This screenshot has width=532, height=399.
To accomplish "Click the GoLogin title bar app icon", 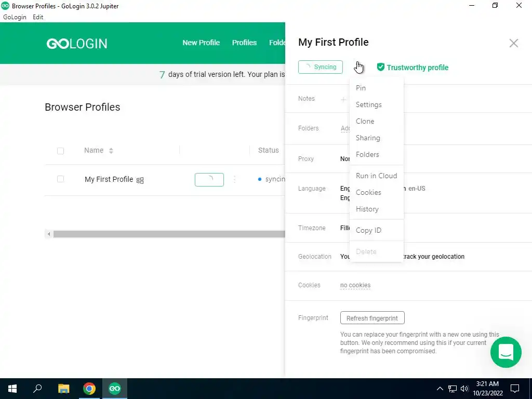I will tap(5, 6).
